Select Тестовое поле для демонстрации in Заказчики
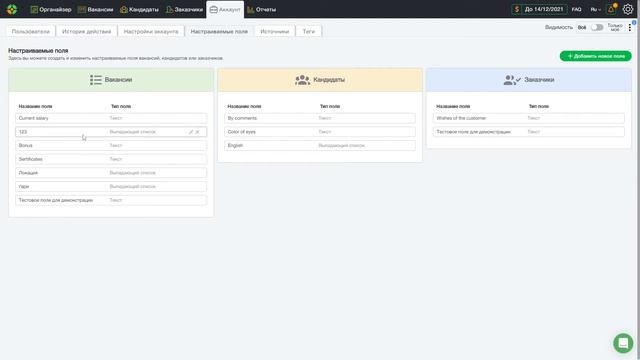The width and height of the screenshot is (640, 360). point(529,132)
